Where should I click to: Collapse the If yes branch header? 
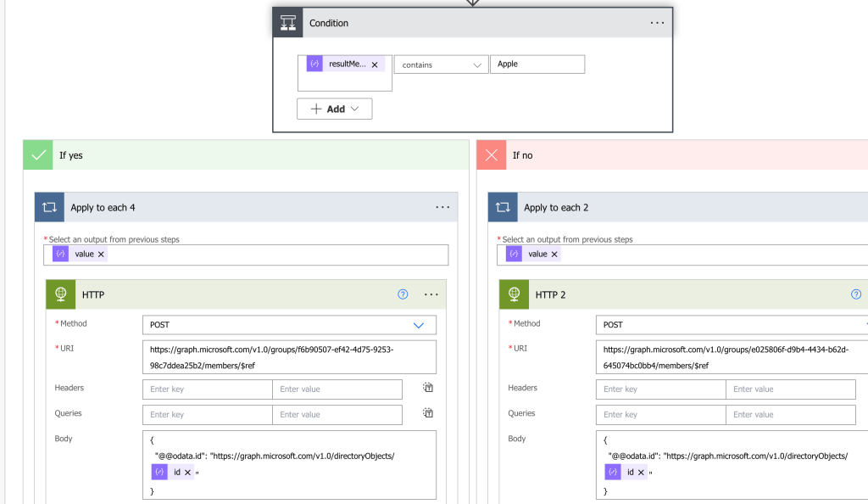click(246, 155)
